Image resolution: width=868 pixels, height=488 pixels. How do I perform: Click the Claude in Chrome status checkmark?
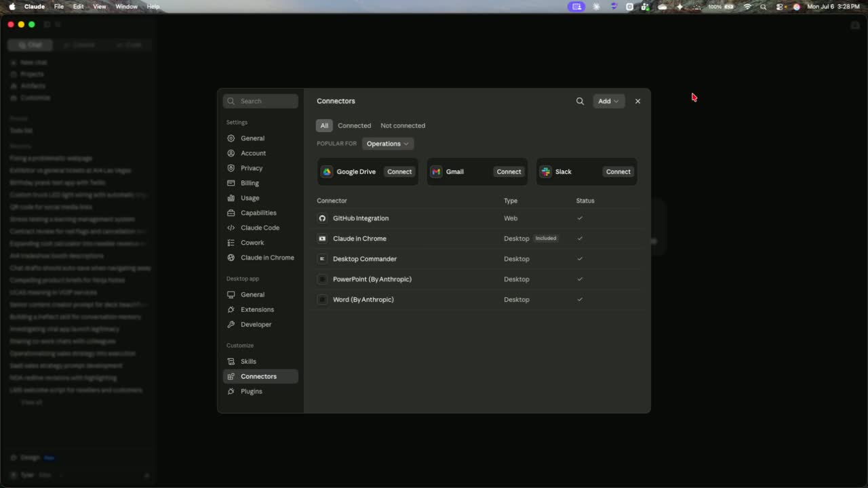tap(580, 239)
